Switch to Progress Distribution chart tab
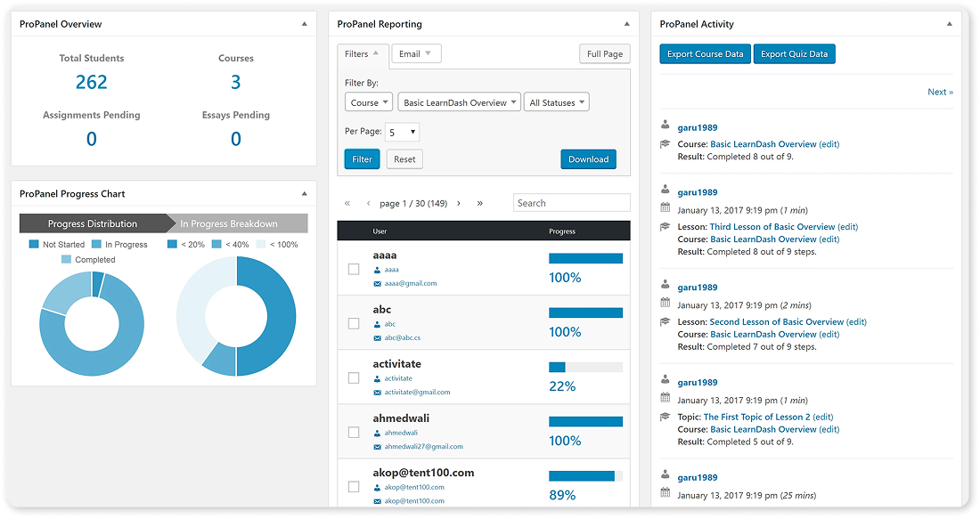This screenshot has height=519, width=980. click(93, 223)
